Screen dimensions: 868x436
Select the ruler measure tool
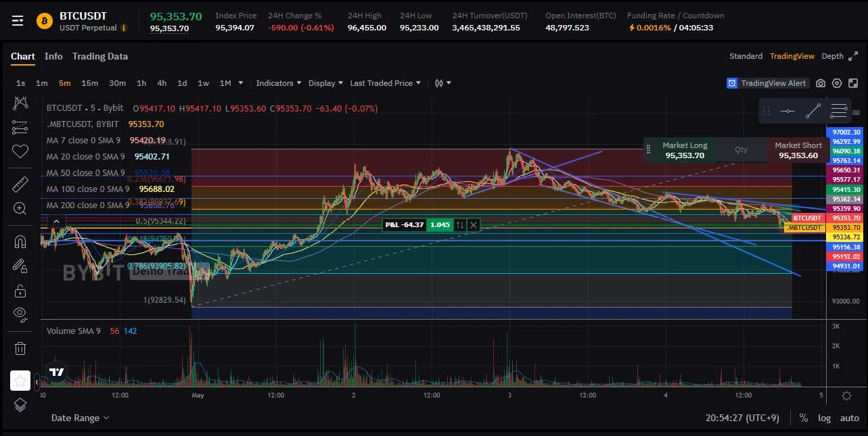pos(20,184)
